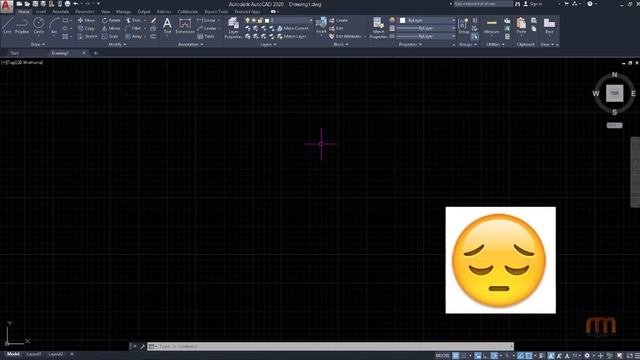This screenshot has height=360, width=640.
Task: Click Match Properties tool
Action: point(378,28)
